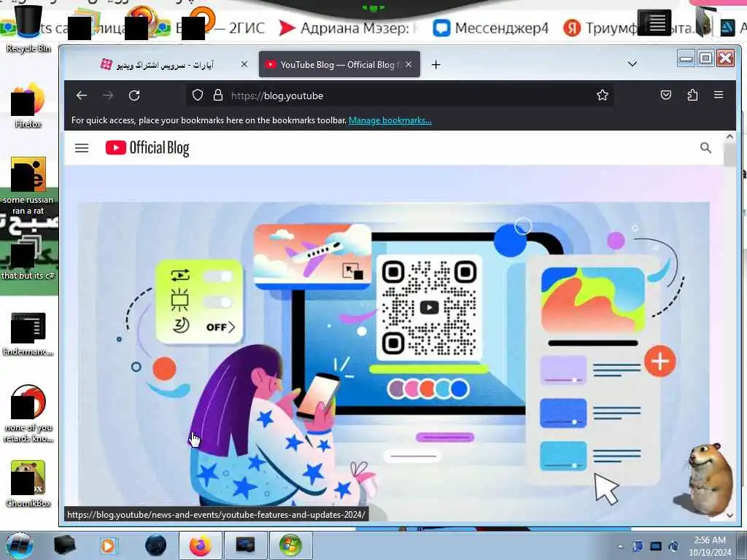Viewport: 747px width, 560px height.
Task: Reload the blog.youtube page
Action: [x=134, y=96]
